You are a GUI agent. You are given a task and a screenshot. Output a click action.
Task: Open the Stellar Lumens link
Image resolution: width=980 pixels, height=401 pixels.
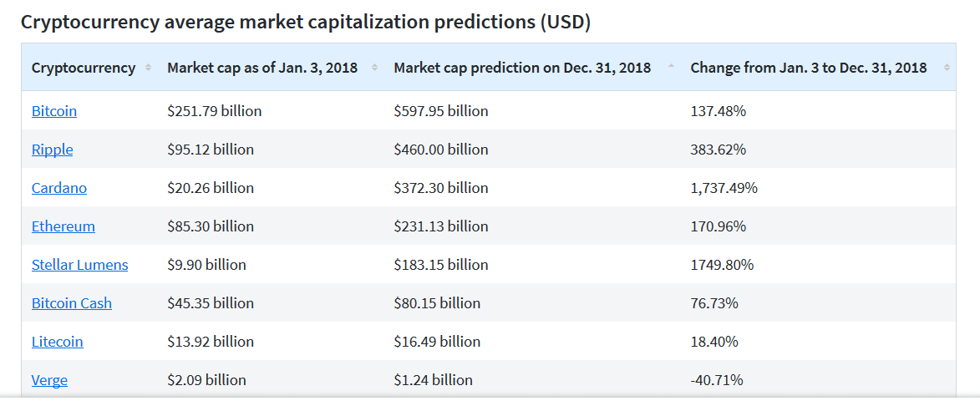tap(80, 265)
